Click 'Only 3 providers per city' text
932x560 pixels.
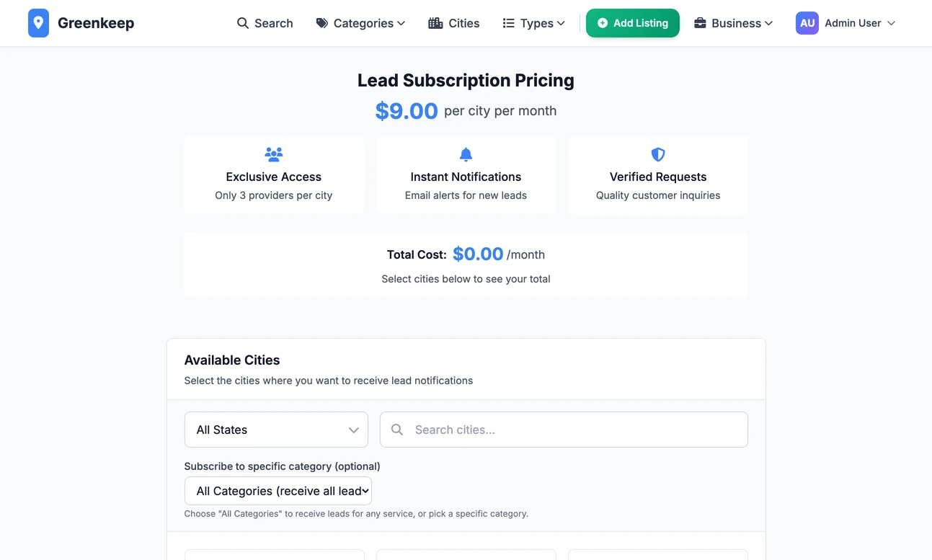(x=274, y=195)
